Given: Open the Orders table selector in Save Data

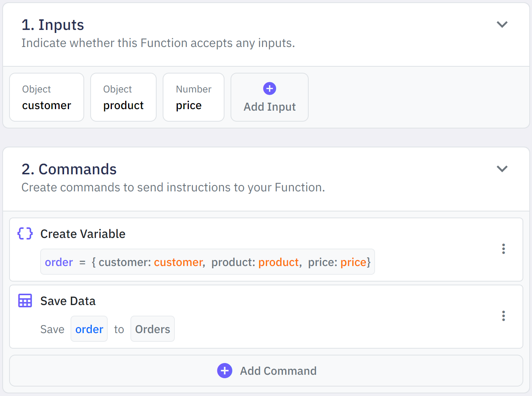Looking at the screenshot, I should coord(152,329).
